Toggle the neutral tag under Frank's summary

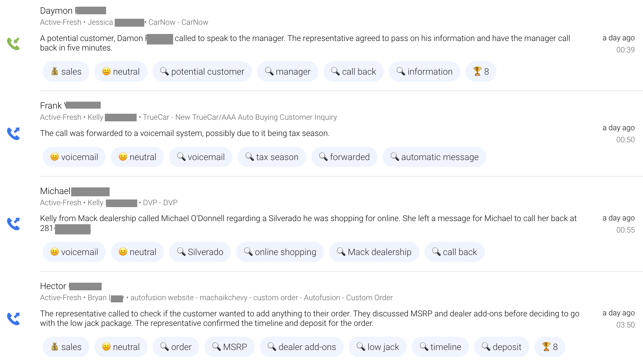tap(137, 157)
